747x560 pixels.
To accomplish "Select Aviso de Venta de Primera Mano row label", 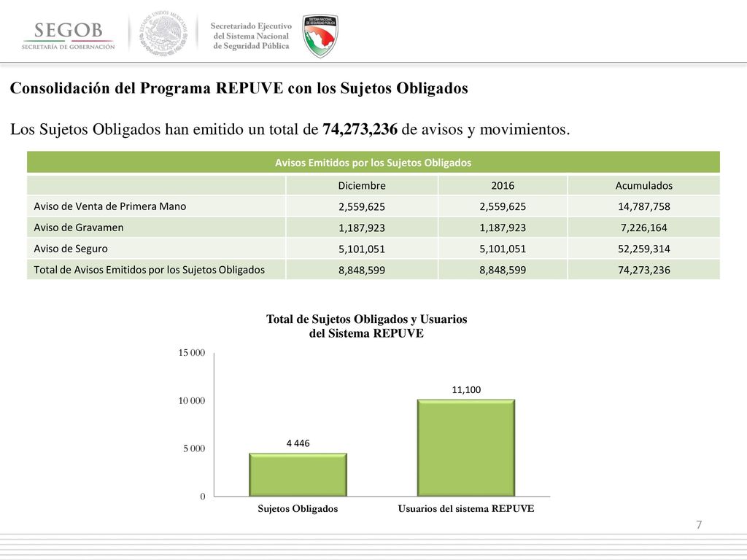I will tap(109, 206).
